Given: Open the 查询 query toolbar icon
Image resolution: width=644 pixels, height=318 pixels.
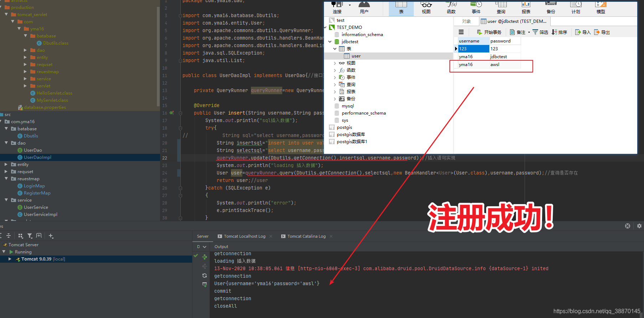Looking at the screenshot, I should (501, 7).
